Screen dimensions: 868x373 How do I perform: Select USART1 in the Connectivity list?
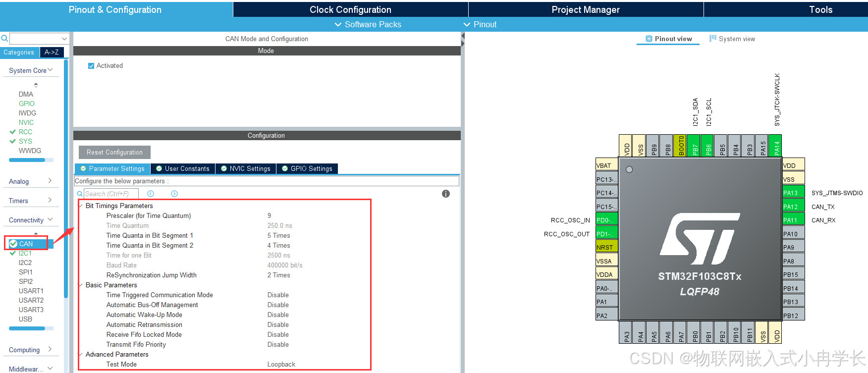coord(31,291)
